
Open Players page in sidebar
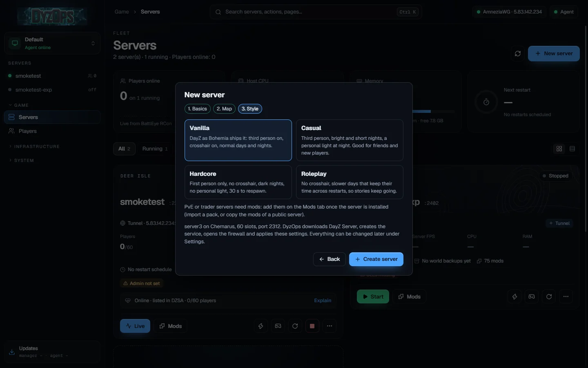pyautogui.click(x=52, y=131)
